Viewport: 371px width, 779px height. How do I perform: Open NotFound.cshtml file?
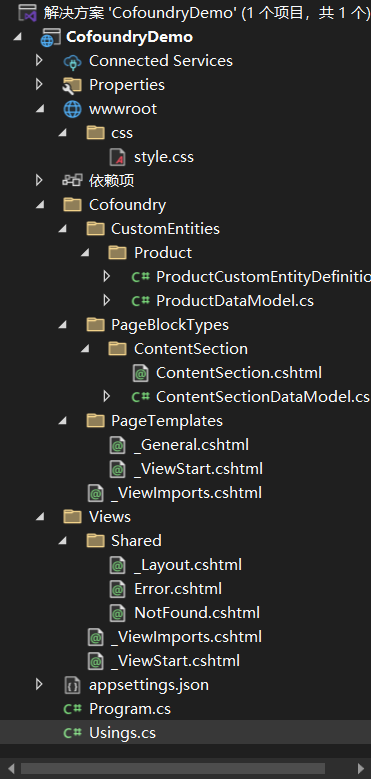(197, 613)
